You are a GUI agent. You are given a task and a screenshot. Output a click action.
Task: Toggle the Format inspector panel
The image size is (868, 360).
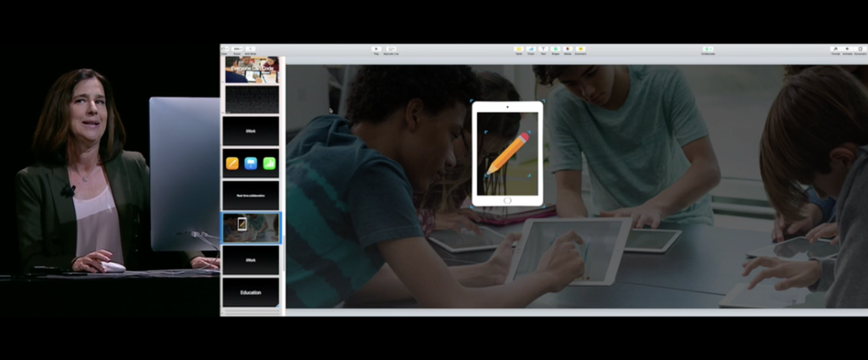pyautogui.click(x=835, y=49)
